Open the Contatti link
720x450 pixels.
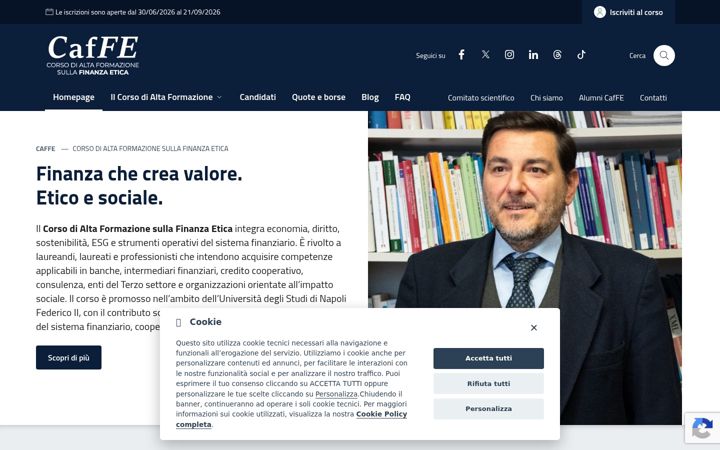(653, 98)
